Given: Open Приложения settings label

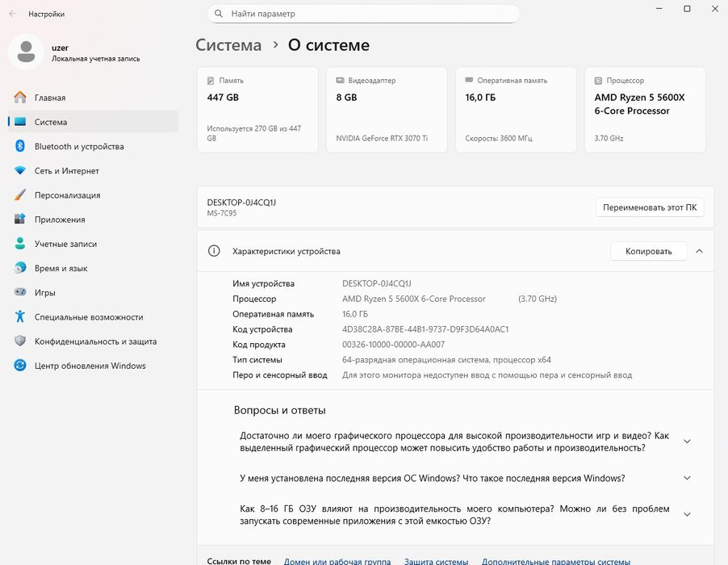Looking at the screenshot, I should 60,220.
